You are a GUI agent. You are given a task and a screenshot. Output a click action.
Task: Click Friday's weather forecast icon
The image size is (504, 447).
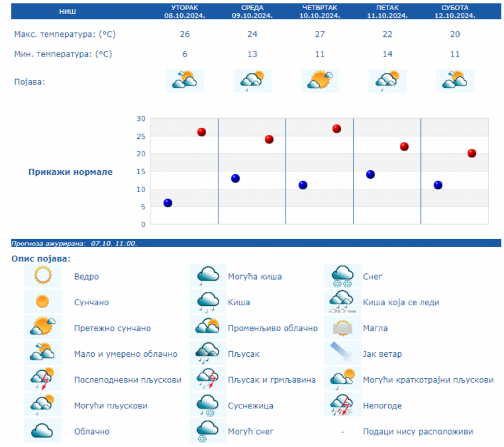[387, 81]
